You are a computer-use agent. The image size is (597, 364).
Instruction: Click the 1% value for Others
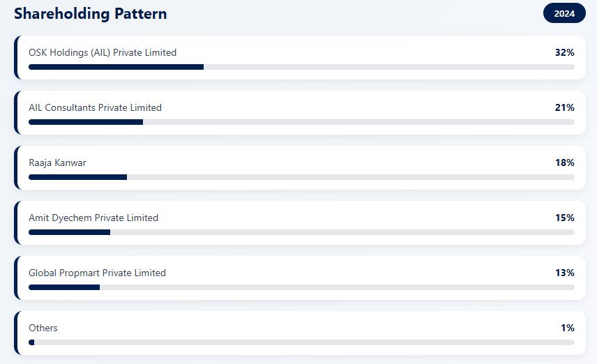click(x=568, y=328)
